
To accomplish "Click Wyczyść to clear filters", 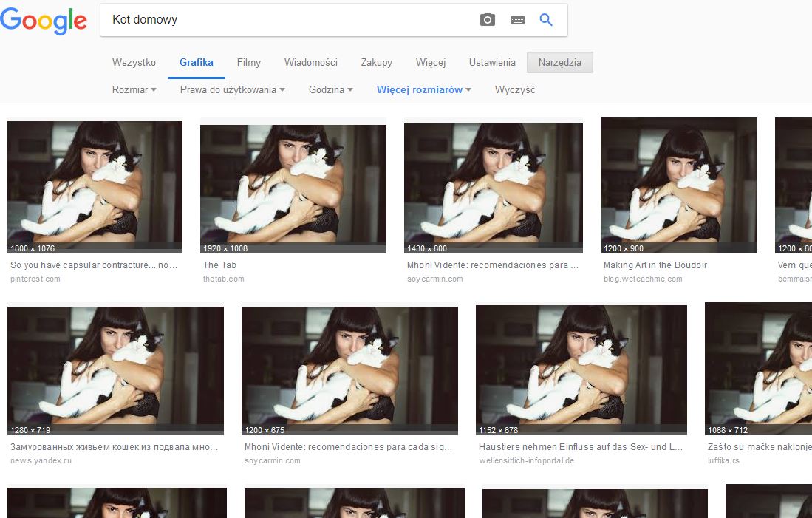I will (515, 89).
